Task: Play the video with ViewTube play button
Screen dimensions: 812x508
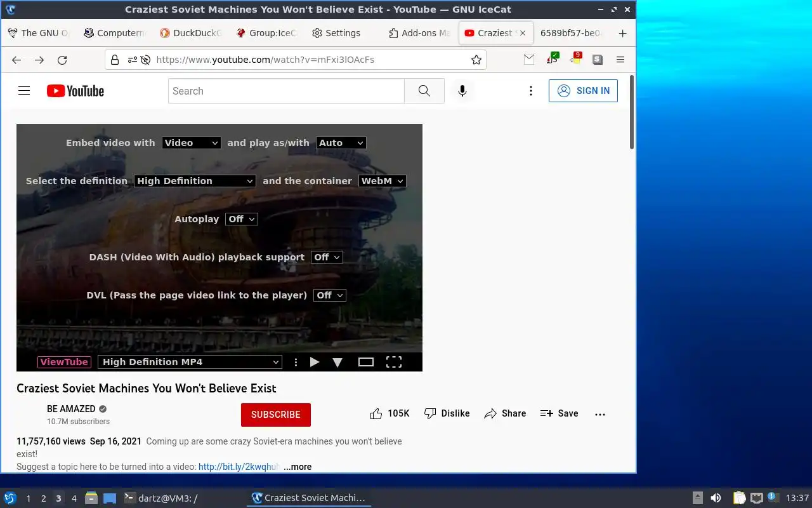Action: (314, 362)
